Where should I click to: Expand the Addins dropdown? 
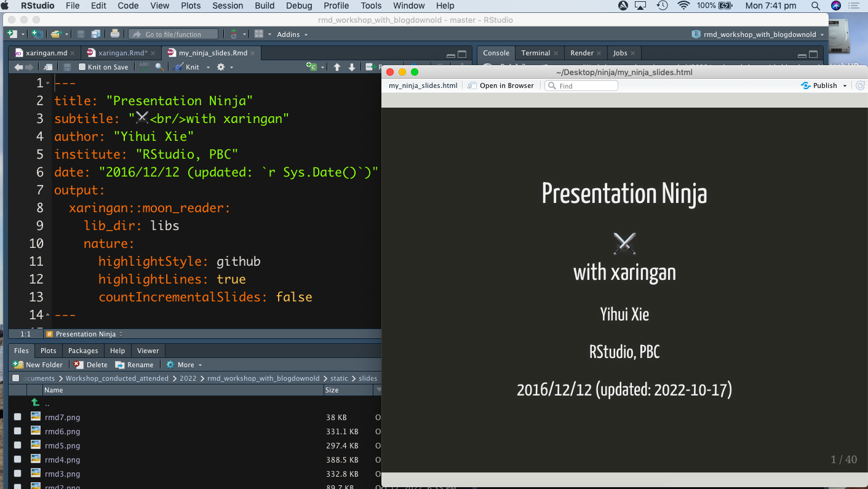292,34
